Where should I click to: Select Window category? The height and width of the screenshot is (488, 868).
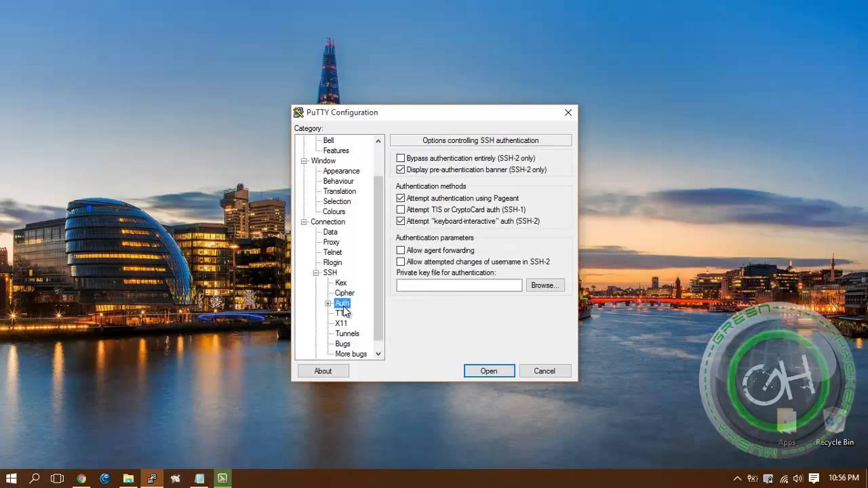(x=323, y=161)
